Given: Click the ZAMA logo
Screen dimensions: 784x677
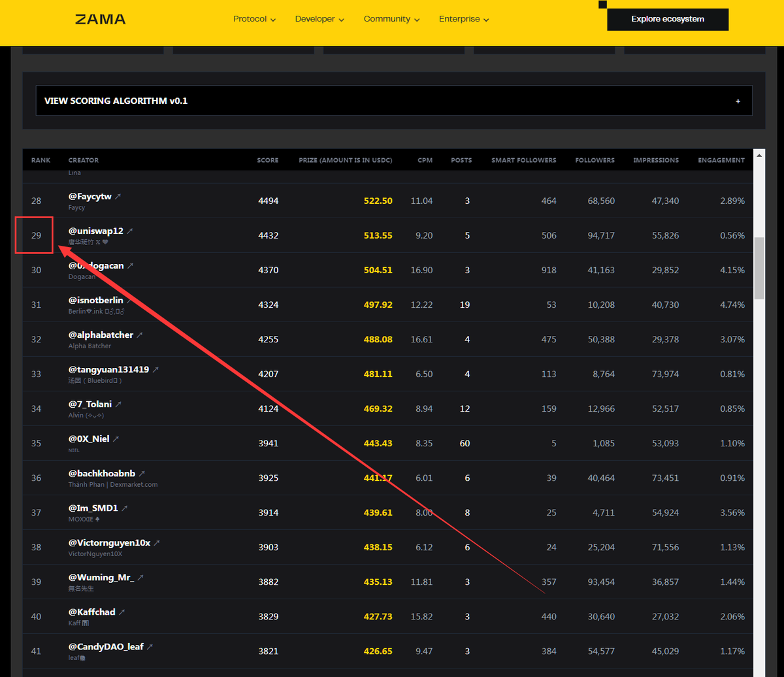Looking at the screenshot, I should (x=100, y=20).
